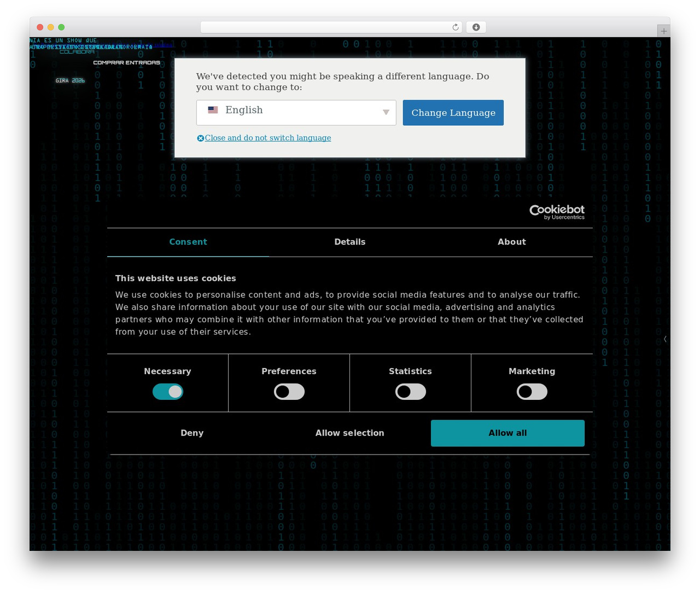Add a new browser tab
Screen dimensions: 700x593
[x=663, y=31]
